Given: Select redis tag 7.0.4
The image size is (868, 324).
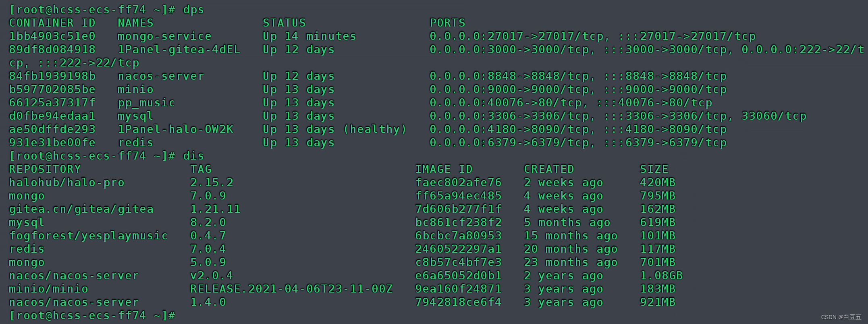Looking at the screenshot, I should click(x=208, y=249).
